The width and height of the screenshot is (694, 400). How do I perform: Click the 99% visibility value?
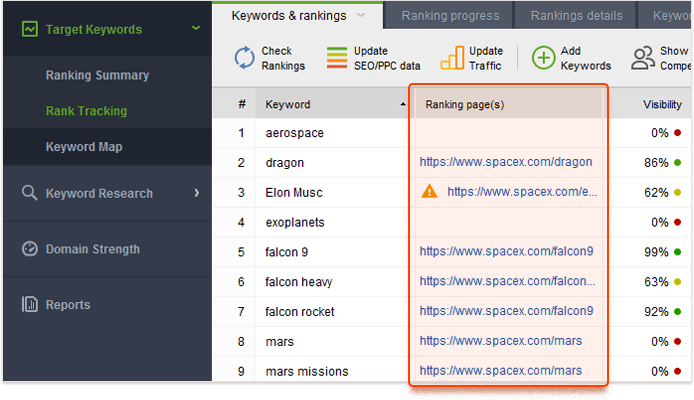pyautogui.click(x=656, y=252)
